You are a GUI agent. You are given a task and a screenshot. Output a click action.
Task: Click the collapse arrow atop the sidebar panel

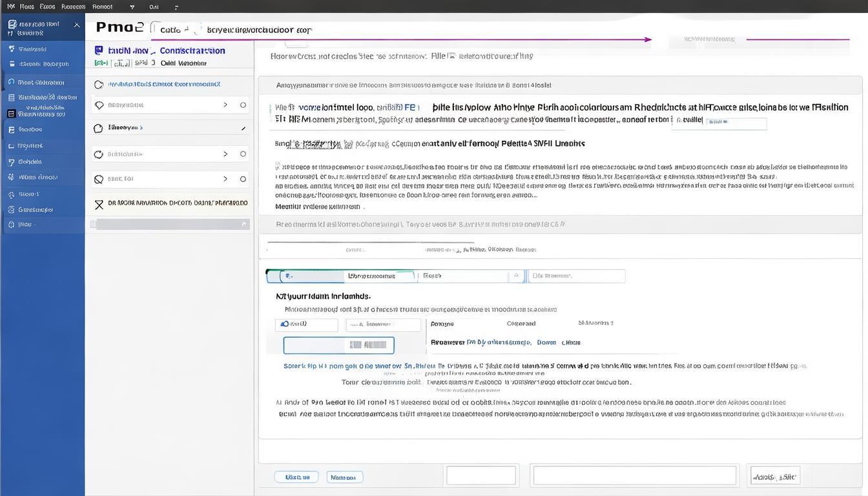77,24
